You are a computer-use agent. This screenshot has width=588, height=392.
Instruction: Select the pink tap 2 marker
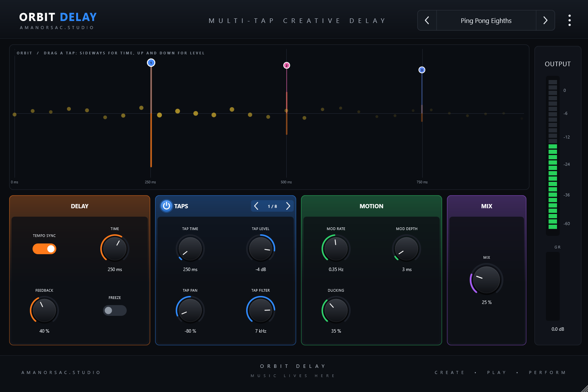click(x=287, y=65)
